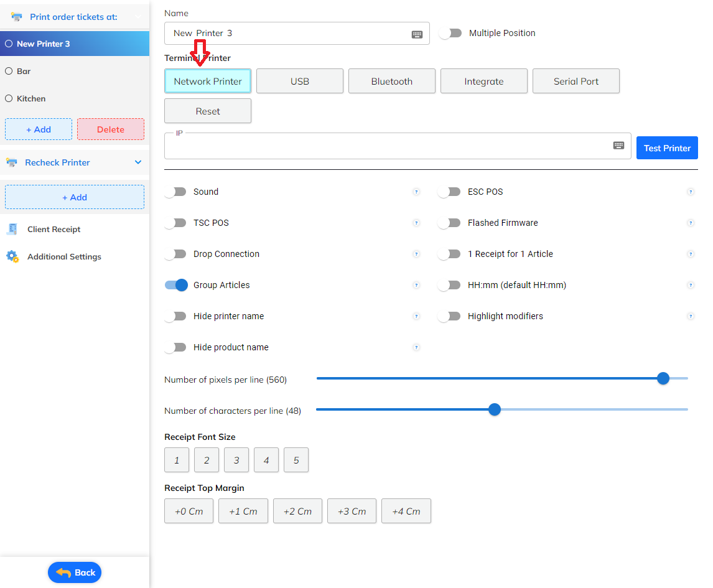Choose Network Printer connection type
The image size is (713, 588).
[x=208, y=82]
